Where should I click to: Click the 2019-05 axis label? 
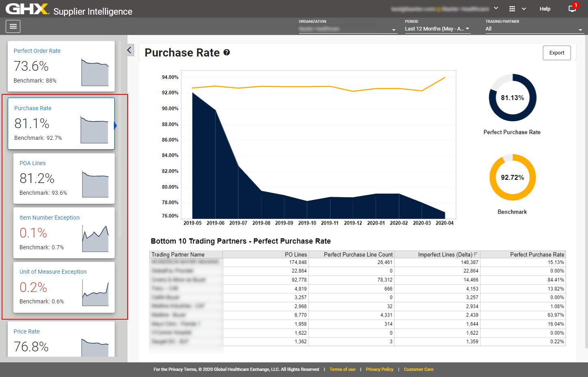pyautogui.click(x=192, y=223)
